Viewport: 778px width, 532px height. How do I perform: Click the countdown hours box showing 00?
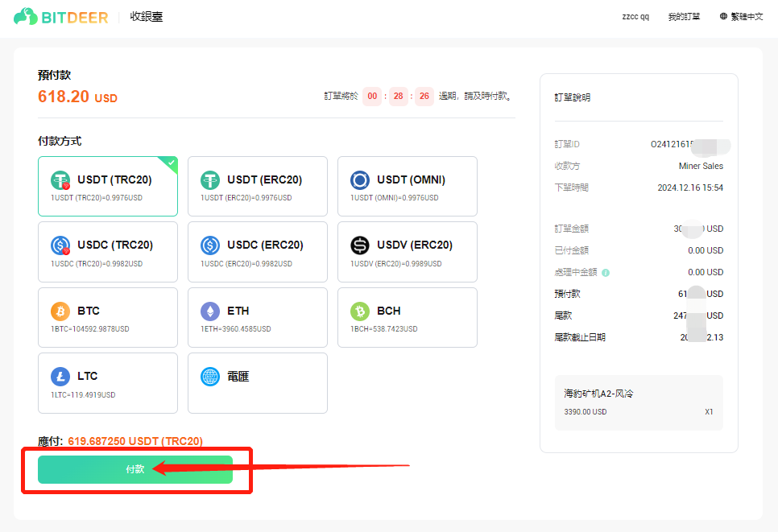372,97
